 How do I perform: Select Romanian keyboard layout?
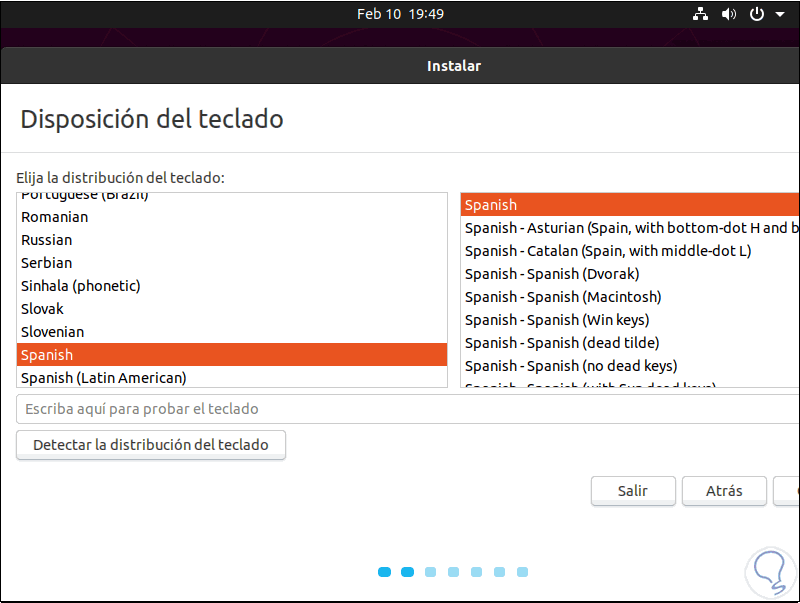click(x=55, y=217)
